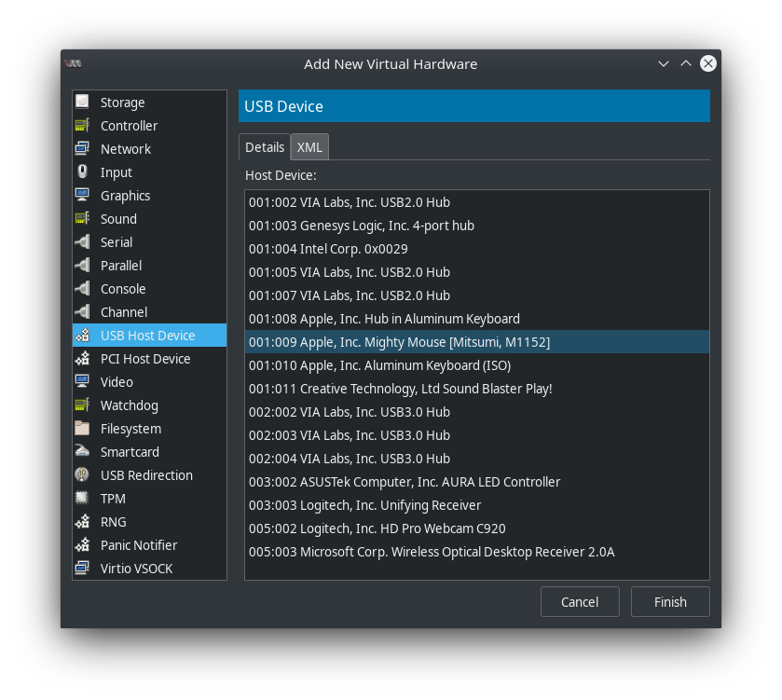Image resolution: width=782 pixels, height=700 pixels.
Task: Open the Filesystem category label
Action: tap(130, 429)
